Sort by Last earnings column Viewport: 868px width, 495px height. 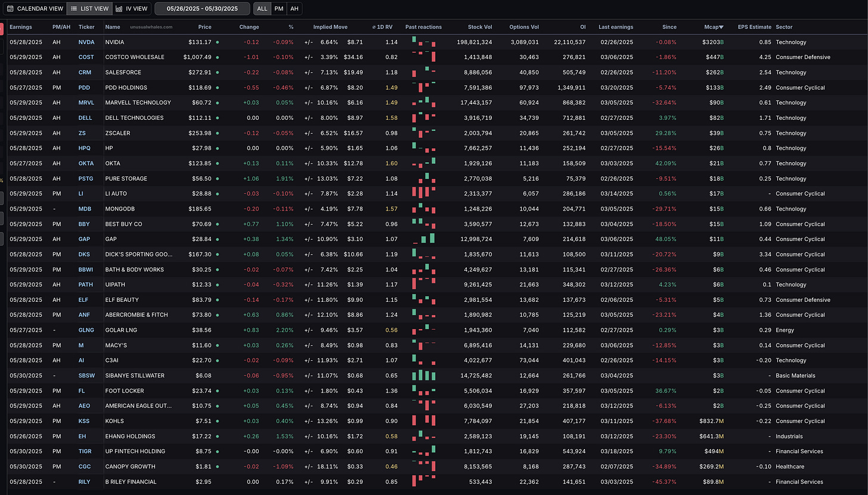(616, 27)
